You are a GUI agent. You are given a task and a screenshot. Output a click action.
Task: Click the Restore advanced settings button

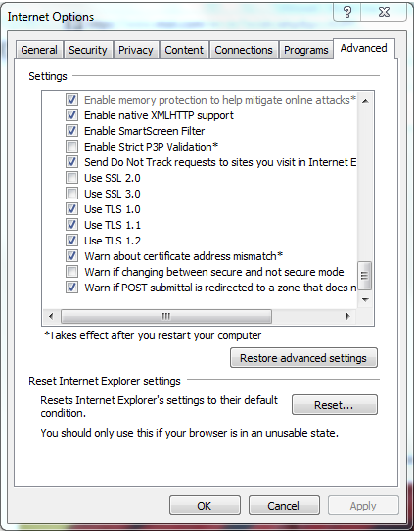303,358
